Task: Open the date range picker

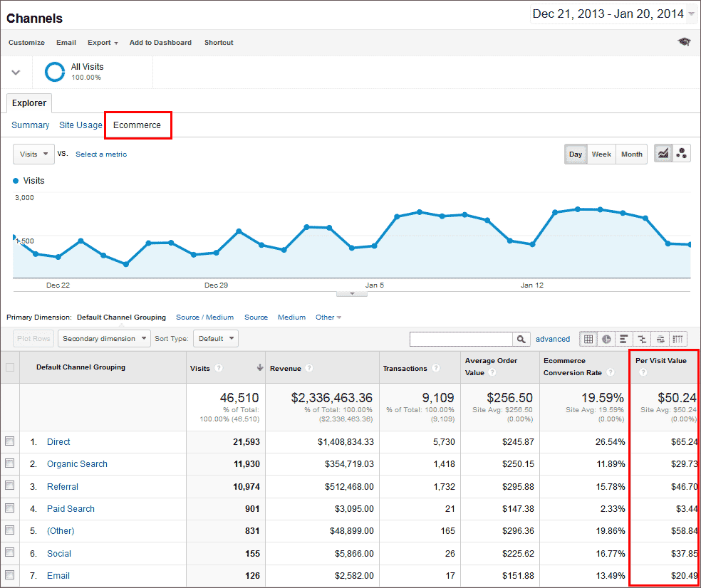Action: click(x=613, y=14)
